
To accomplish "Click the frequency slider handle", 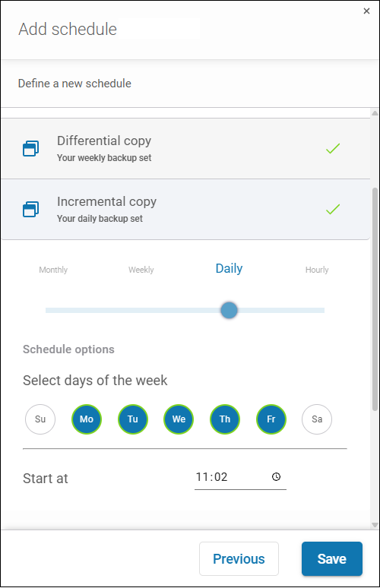I will [229, 310].
